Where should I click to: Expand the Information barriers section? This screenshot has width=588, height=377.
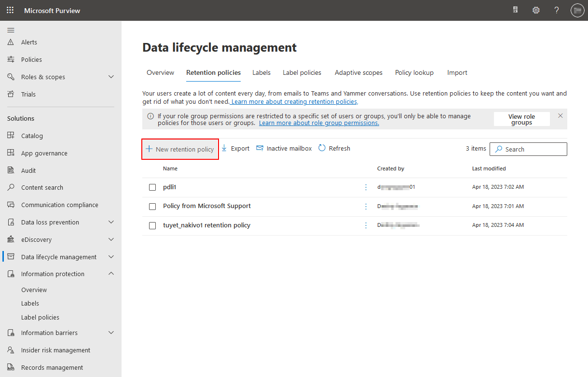(111, 333)
